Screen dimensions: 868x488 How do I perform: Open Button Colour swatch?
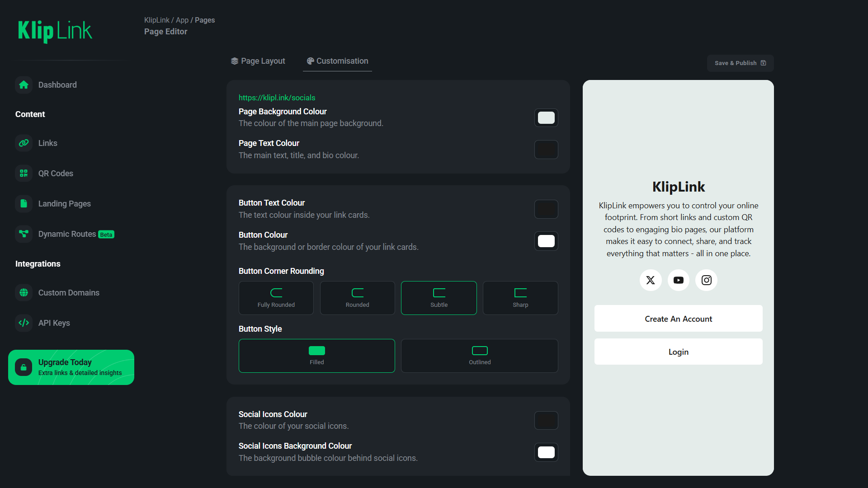coord(546,241)
